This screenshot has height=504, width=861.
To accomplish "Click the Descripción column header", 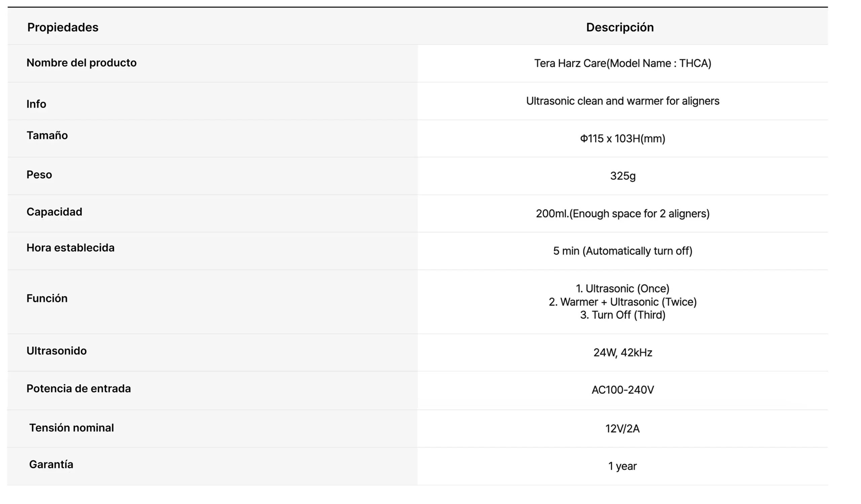I will tap(620, 27).
